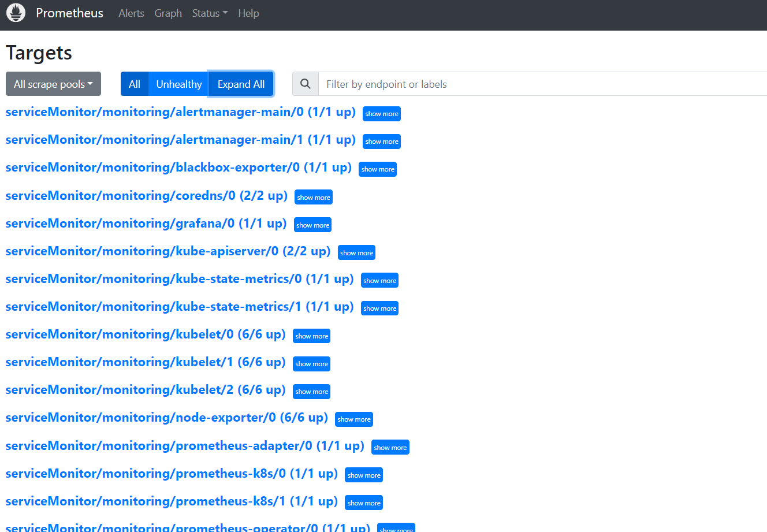Open the Prometheus home title link
This screenshot has height=532, width=767.
click(69, 13)
